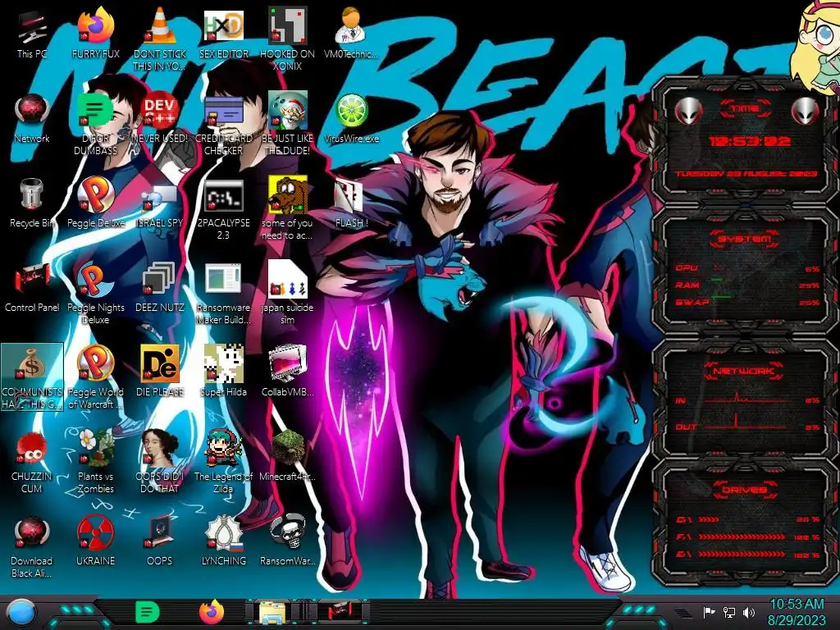
Task: Open the japan suicide sim file
Action: click(287, 294)
